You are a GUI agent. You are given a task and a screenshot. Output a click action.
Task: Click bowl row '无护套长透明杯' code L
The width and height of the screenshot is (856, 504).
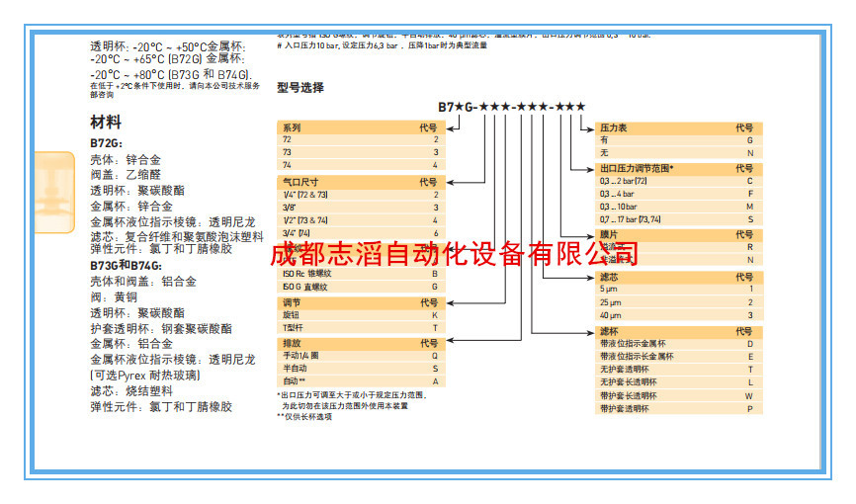pyautogui.click(x=679, y=382)
